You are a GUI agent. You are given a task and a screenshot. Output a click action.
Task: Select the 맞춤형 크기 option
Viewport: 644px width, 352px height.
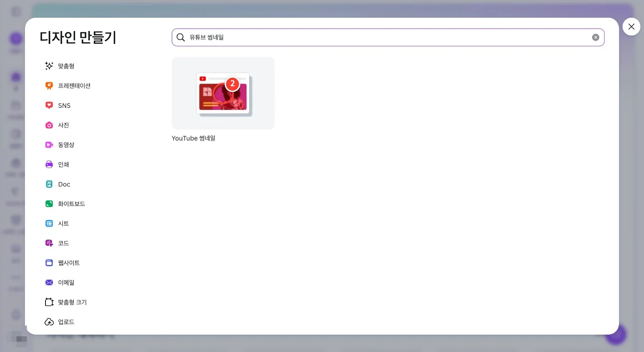pyautogui.click(x=72, y=302)
